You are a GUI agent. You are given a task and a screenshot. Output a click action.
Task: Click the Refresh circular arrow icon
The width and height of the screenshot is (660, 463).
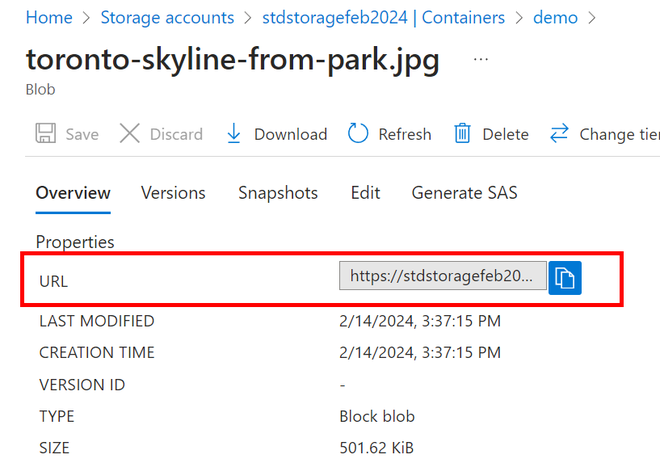pos(358,134)
